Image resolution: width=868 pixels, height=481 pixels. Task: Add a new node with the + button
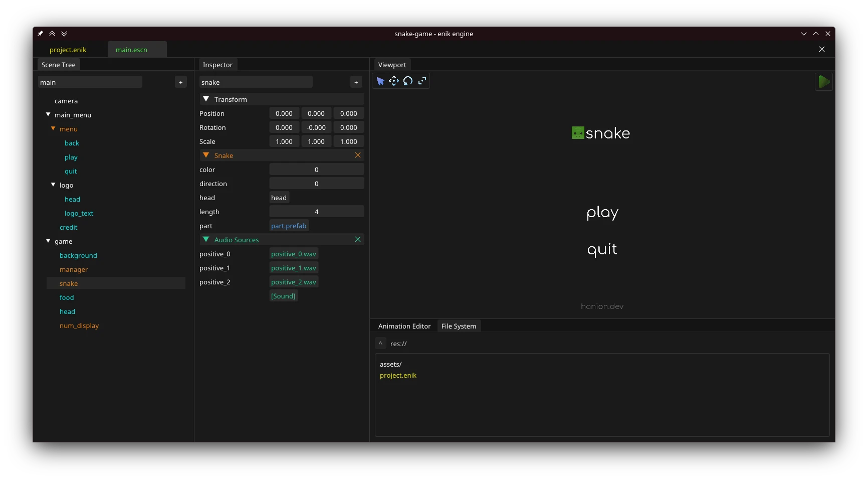[x=181, y=82]
